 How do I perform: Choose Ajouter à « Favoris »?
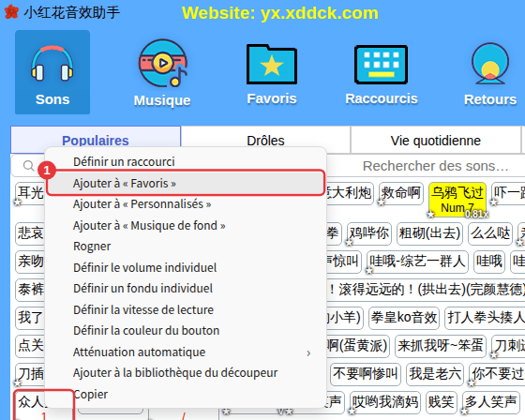click(x=186, y=183)
